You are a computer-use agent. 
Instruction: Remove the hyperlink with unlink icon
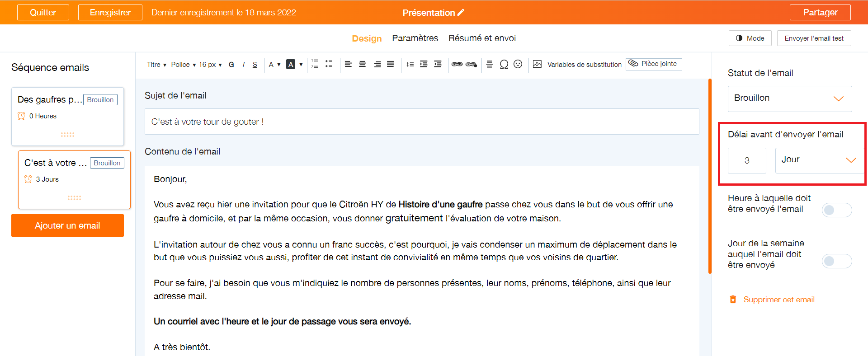click(x=471, y=64)
